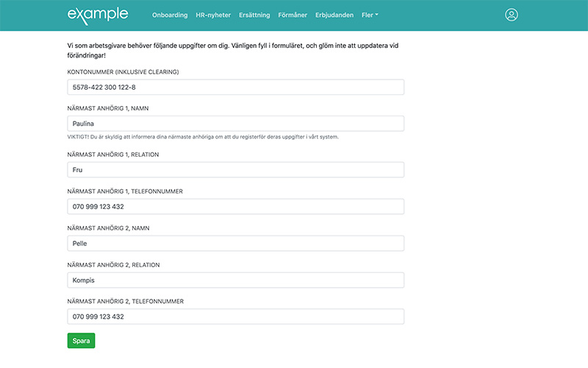The image size is (588, 368).
Task: Open the user profile icon
Action: [511, 15]
